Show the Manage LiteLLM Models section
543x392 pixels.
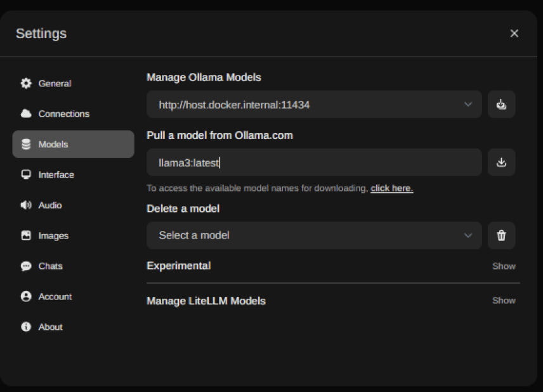tap(504, 300)
